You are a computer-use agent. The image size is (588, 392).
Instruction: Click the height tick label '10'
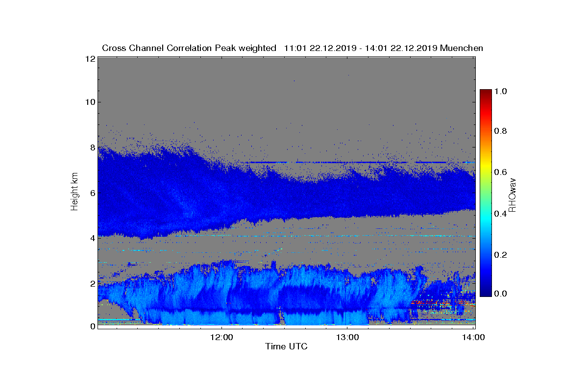click(x=90, y=102)
